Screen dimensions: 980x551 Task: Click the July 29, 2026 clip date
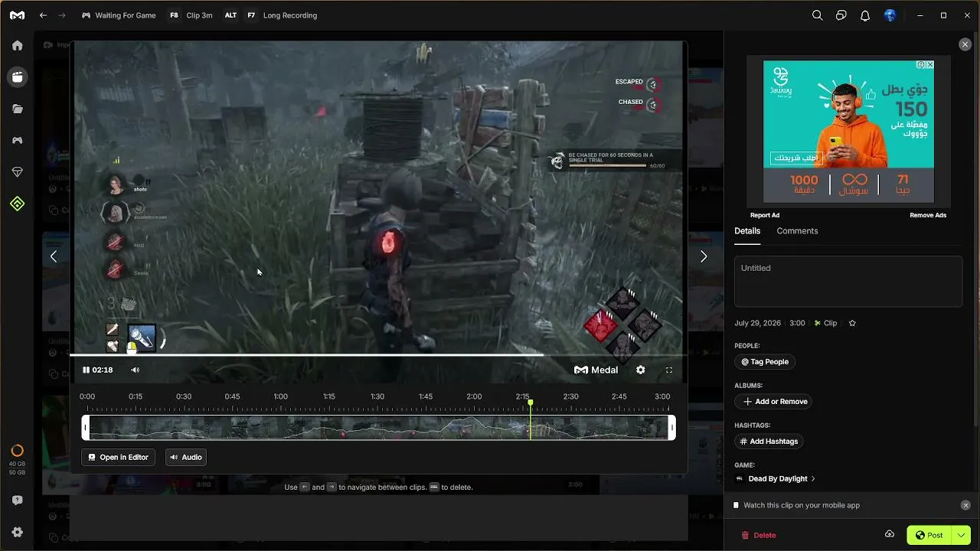tap(757, 323)
